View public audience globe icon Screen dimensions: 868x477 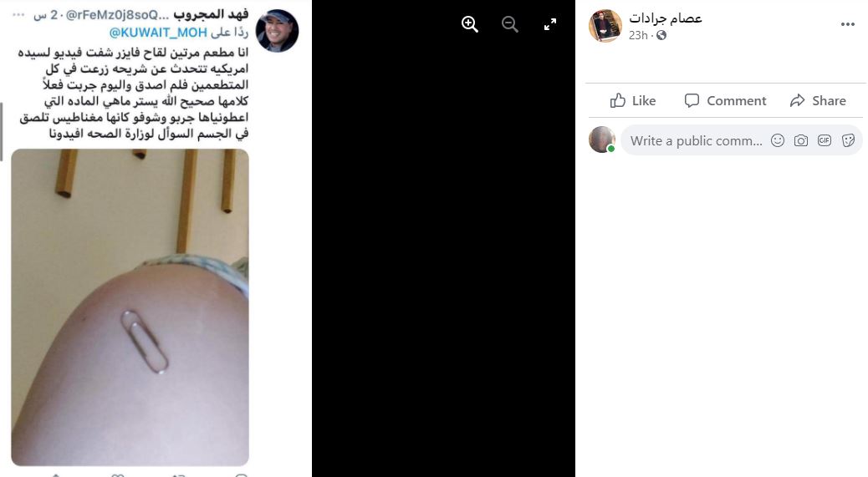point(661,35)
